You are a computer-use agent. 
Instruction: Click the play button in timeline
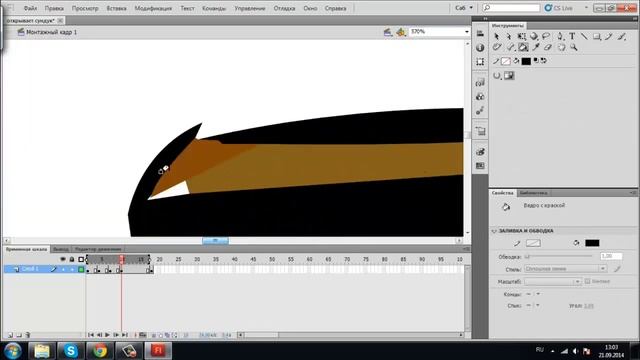pos(107,335)
